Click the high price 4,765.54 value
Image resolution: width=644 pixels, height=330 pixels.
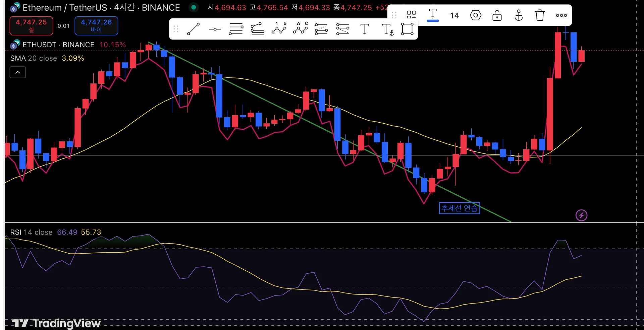[272, 7]
